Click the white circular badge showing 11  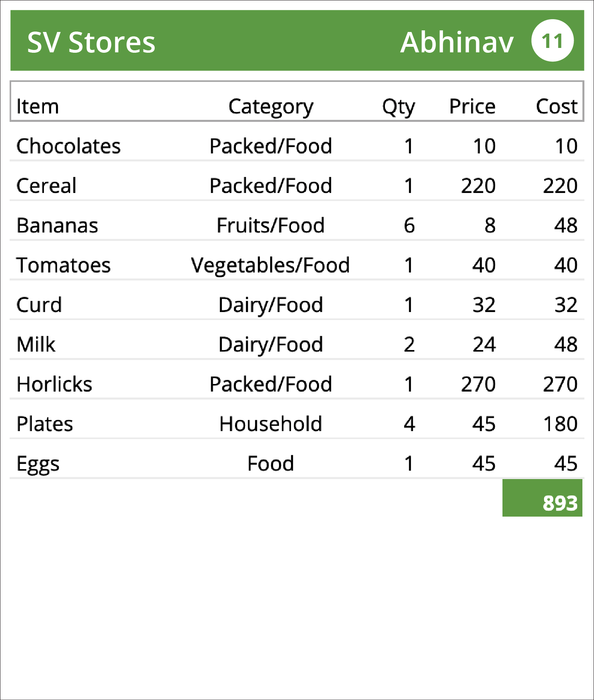[552, 40]
